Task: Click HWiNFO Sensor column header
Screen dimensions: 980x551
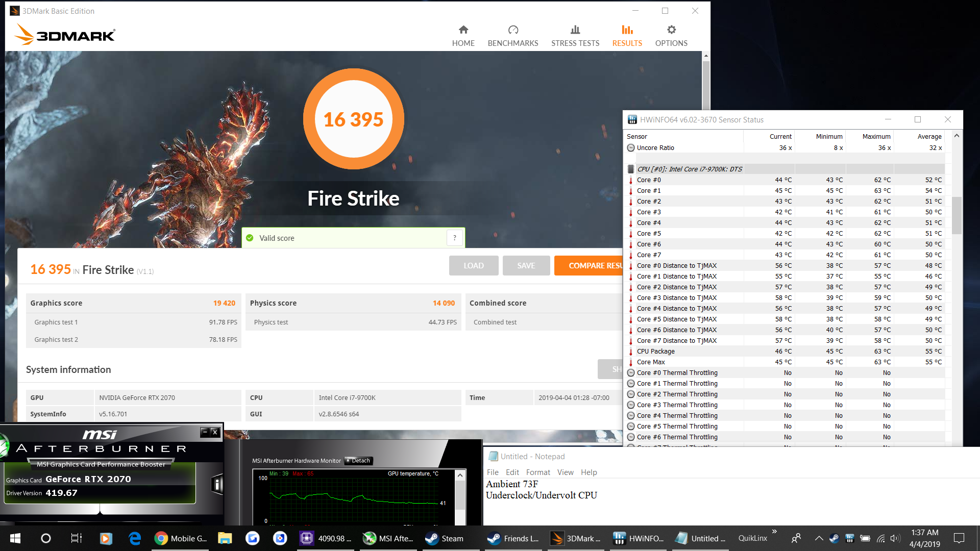Action: tap(684, 136)
